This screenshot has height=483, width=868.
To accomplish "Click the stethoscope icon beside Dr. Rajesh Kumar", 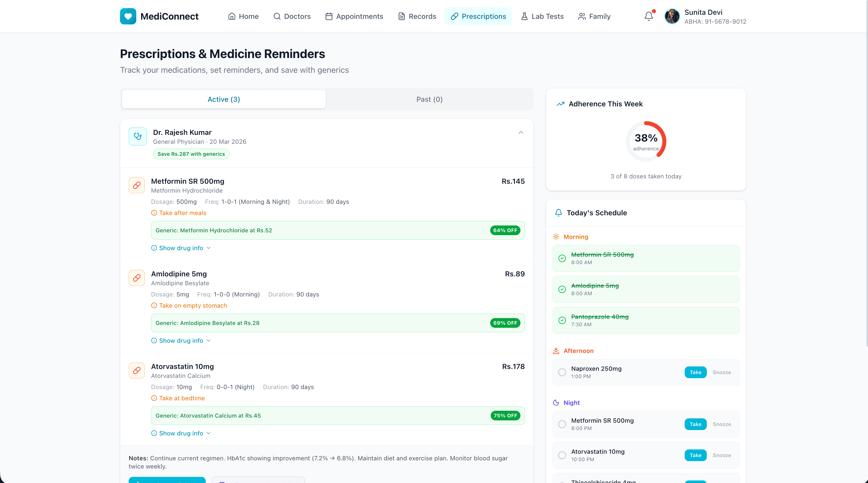I will point(138,136).
